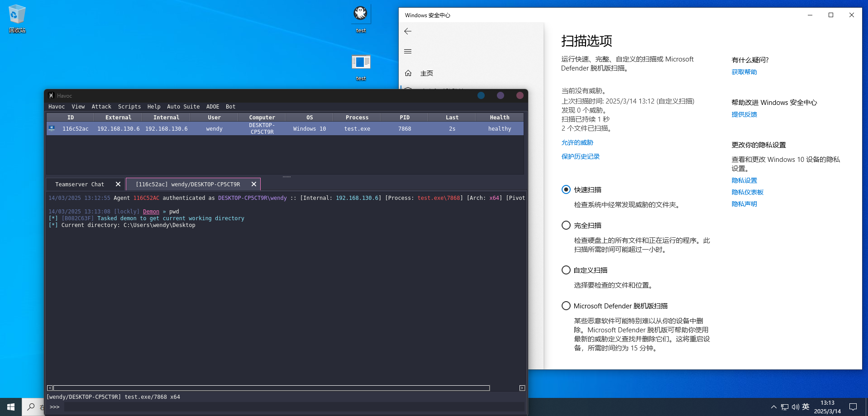
Task: Open the Privacy statement link
Action: point(744,204)
